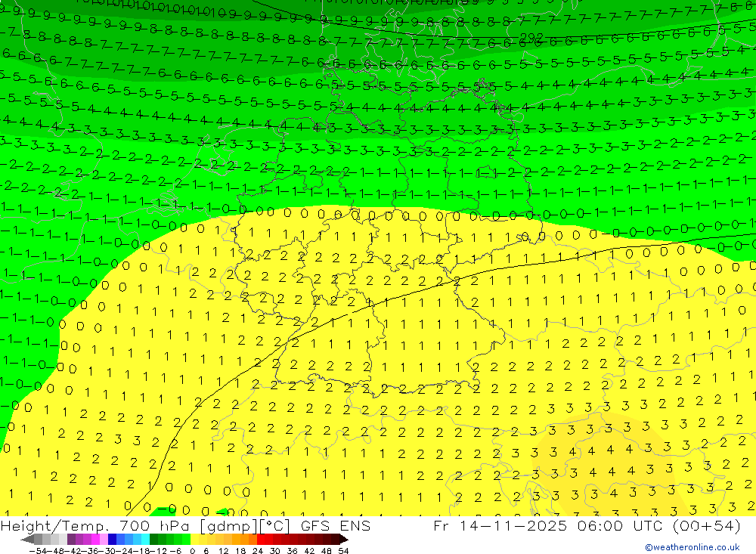
Task: Select the dark purple legend swatch
Action: click(x=71, y=539)
